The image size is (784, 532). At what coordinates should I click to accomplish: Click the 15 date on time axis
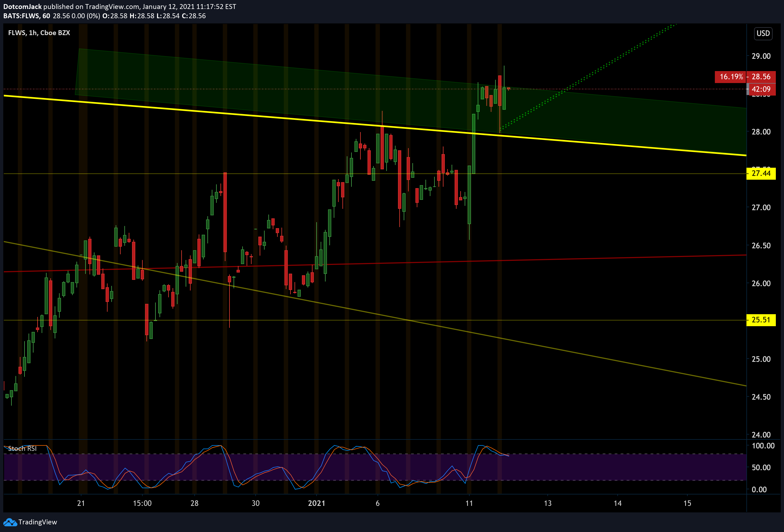(687, 503)
